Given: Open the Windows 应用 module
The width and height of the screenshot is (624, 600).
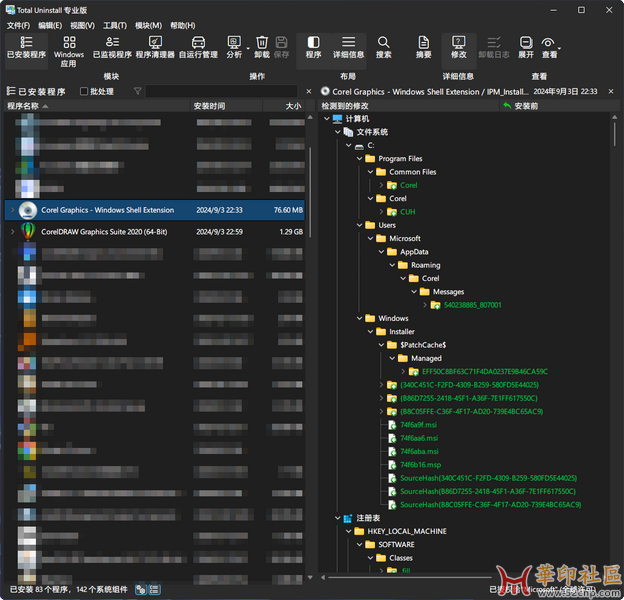Looking at the screenshot, I should (x=69, y=52).
